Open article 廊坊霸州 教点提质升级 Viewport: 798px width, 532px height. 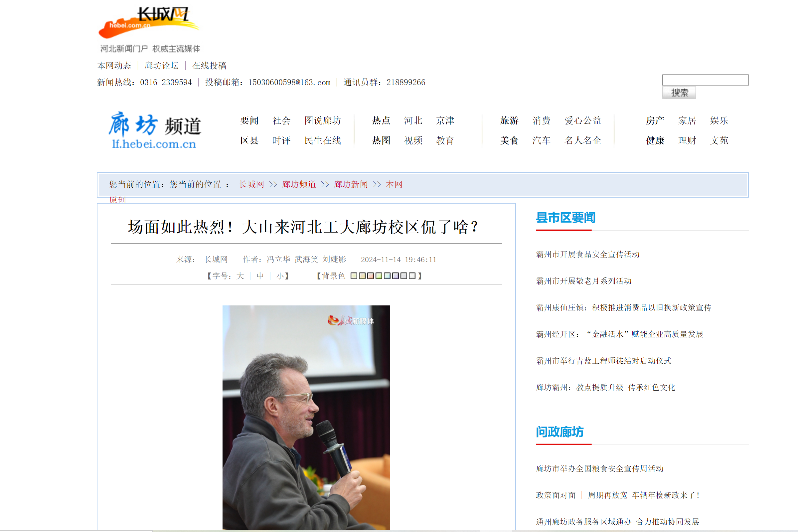[x=605, y=388]
